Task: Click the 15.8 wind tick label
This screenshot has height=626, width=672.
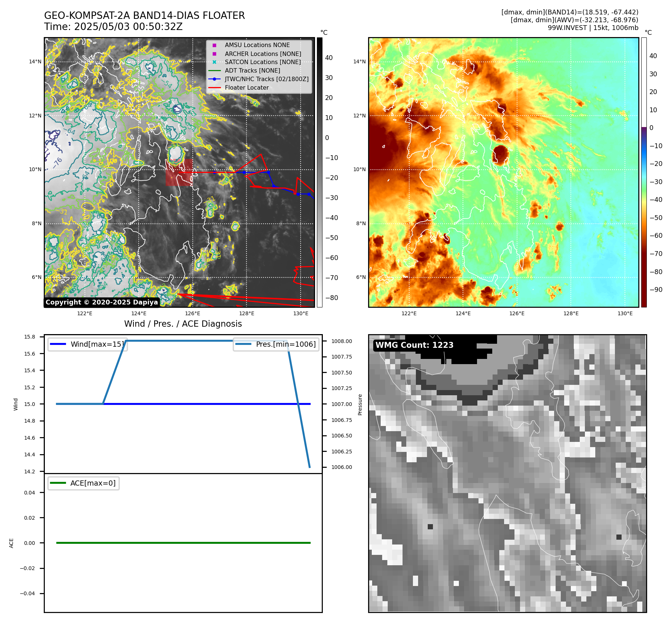Action: point(30,337)
